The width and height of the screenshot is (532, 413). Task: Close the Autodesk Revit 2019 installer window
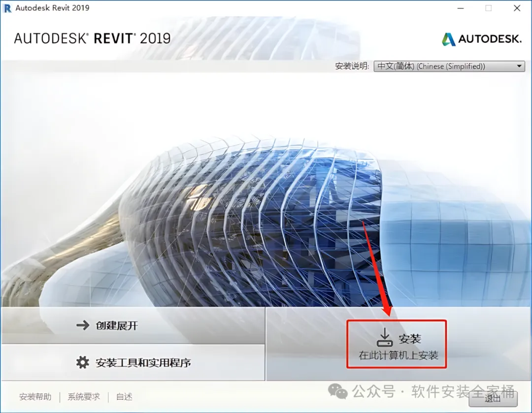517,8
